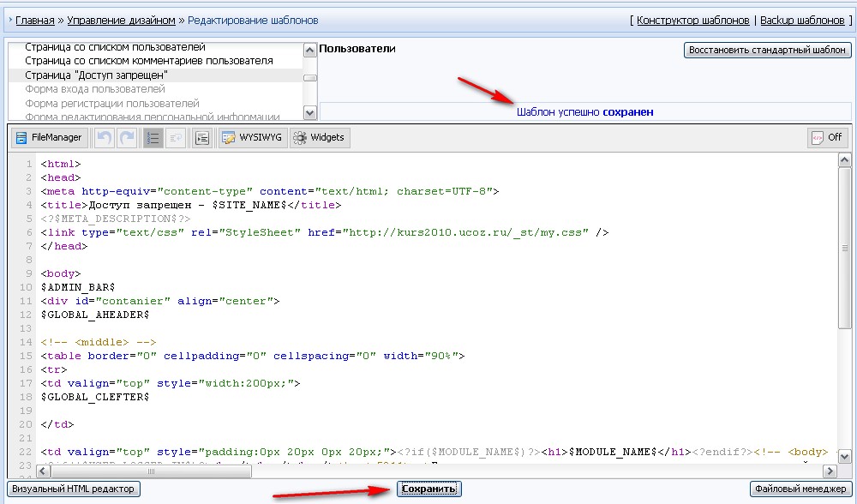Open the WYSIWYG editor button
The image size is (857, 504).
pos(253,138)
